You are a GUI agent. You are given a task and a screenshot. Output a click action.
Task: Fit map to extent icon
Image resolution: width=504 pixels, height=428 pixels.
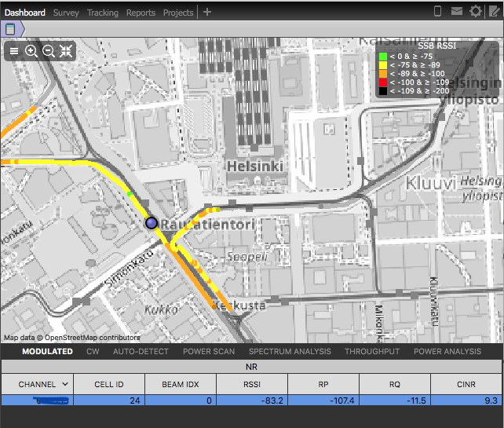coord(66,51)
